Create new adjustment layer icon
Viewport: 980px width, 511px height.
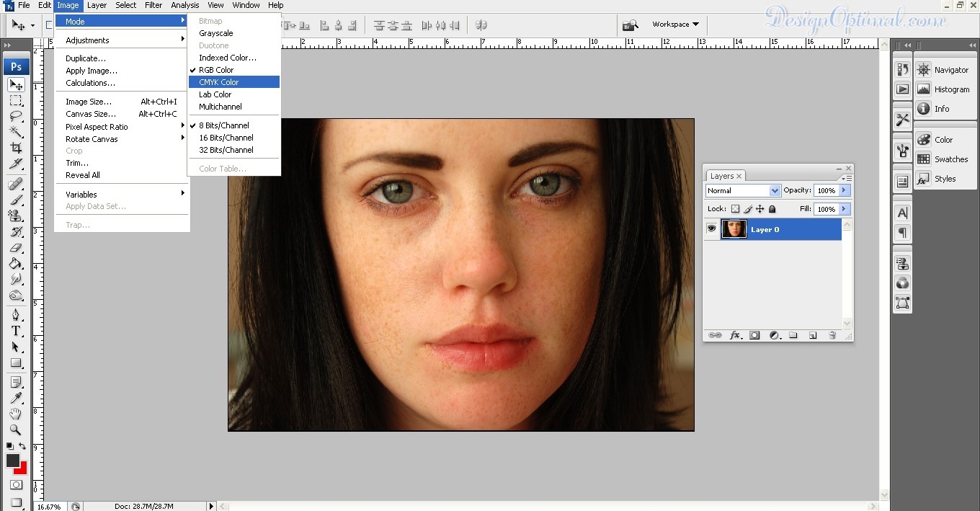point(775,335)
